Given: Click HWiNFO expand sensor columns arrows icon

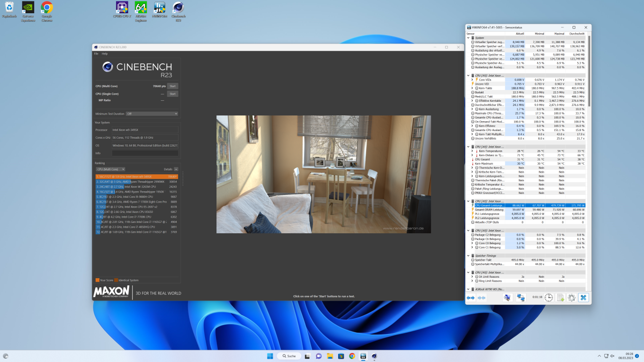Looking at the screenshot, I should tap(470, 298).
